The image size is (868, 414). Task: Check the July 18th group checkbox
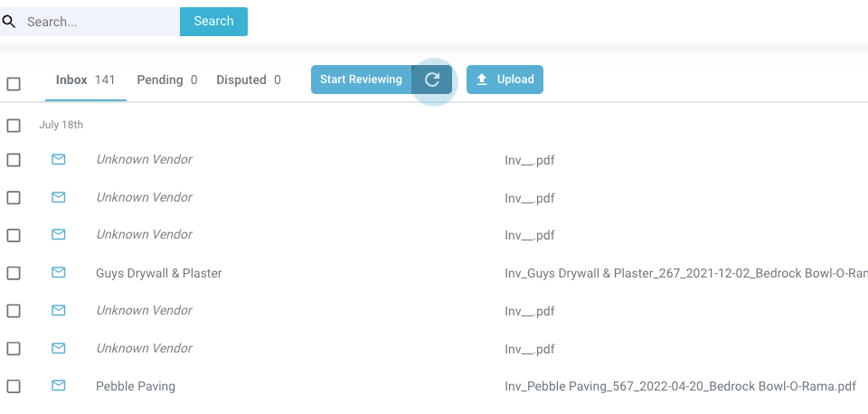[14, 126]
